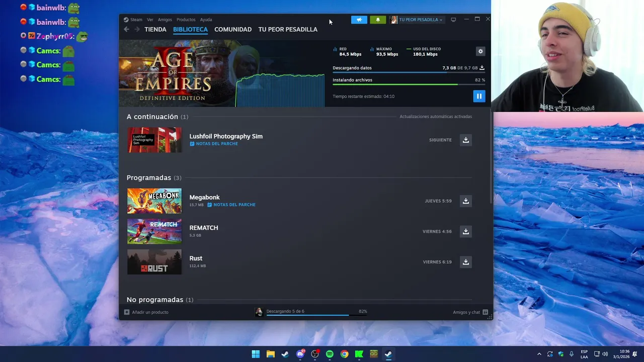Open File Explorer from the taskbar
This screenshot has width=644, height=362.
pyautogui.click(x=271, y=354)
